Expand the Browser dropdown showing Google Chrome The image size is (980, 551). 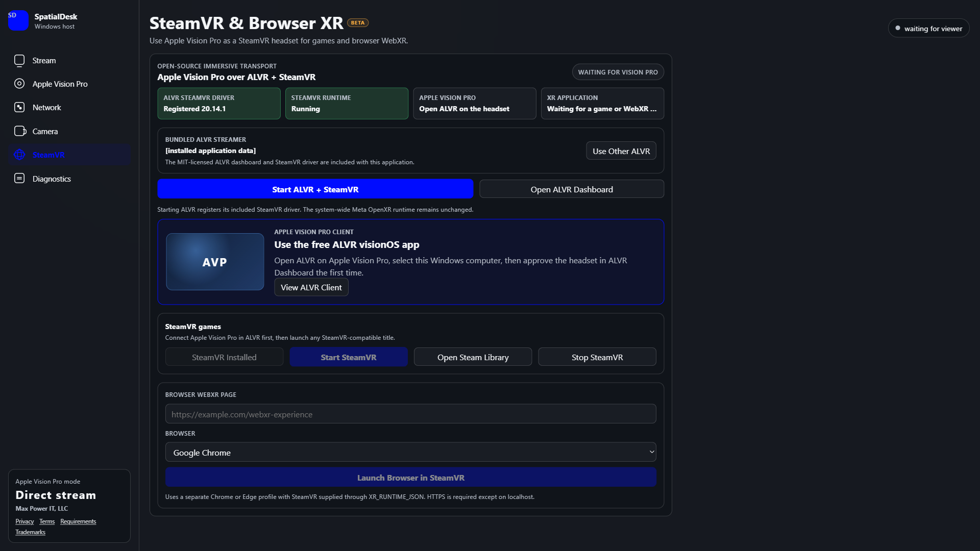coord(411,453)
